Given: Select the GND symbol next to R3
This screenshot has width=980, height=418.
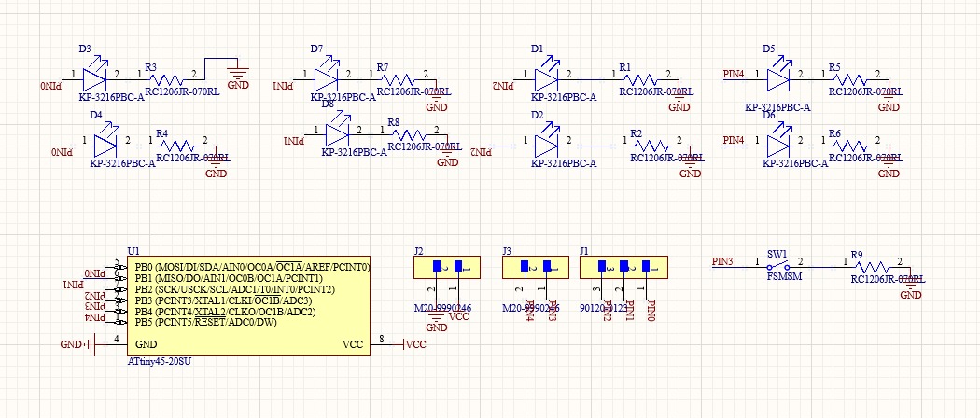Looking at the screenshot, I should tap(238, 75).
